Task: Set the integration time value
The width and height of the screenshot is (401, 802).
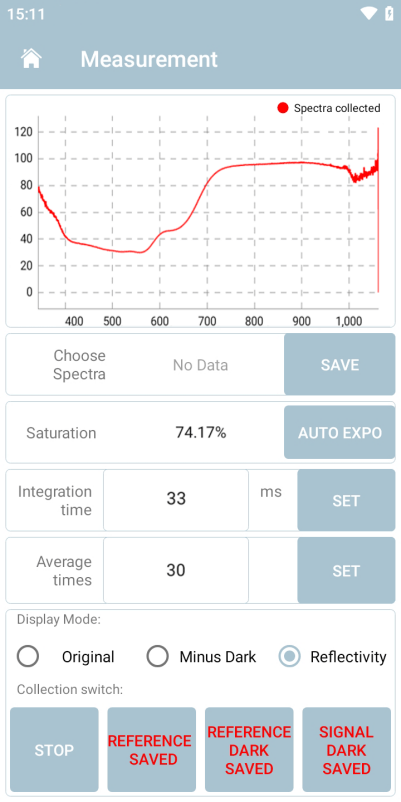Action: point(346,500)
